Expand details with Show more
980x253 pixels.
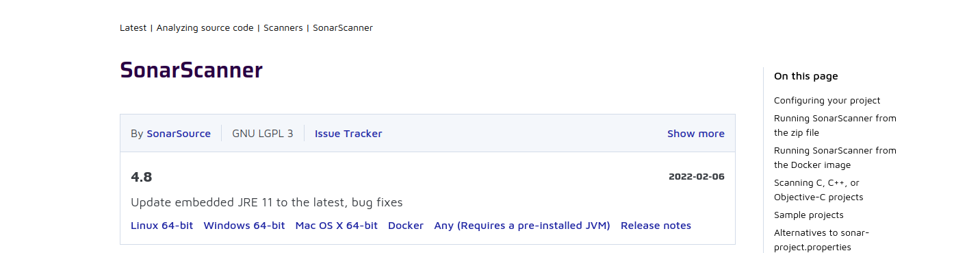(x=696, y=134)
